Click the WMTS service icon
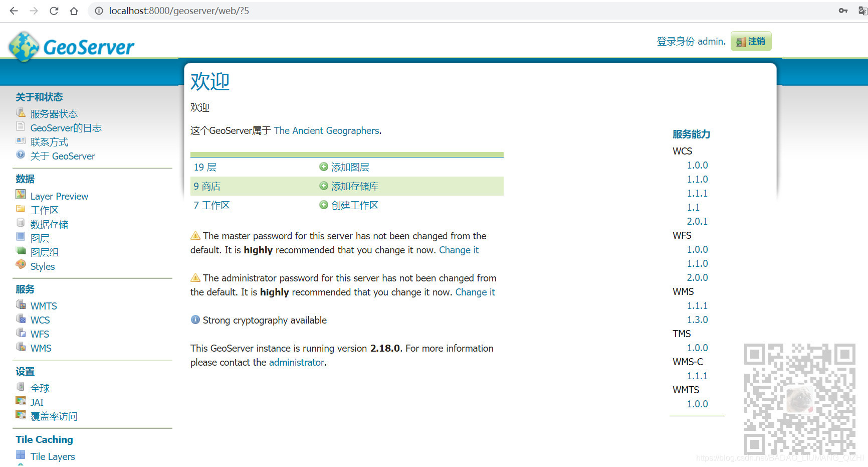 point(21,304)
